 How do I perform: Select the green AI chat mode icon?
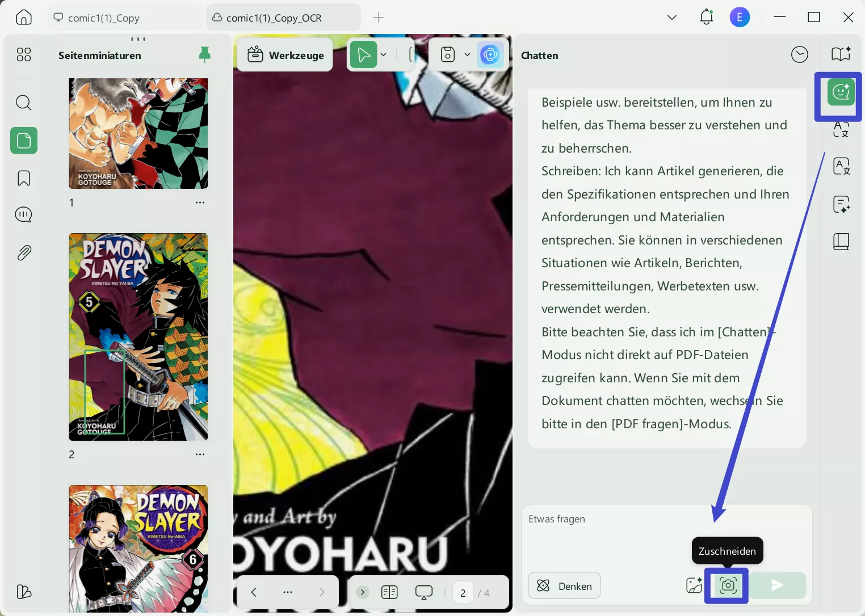point(841,92)
